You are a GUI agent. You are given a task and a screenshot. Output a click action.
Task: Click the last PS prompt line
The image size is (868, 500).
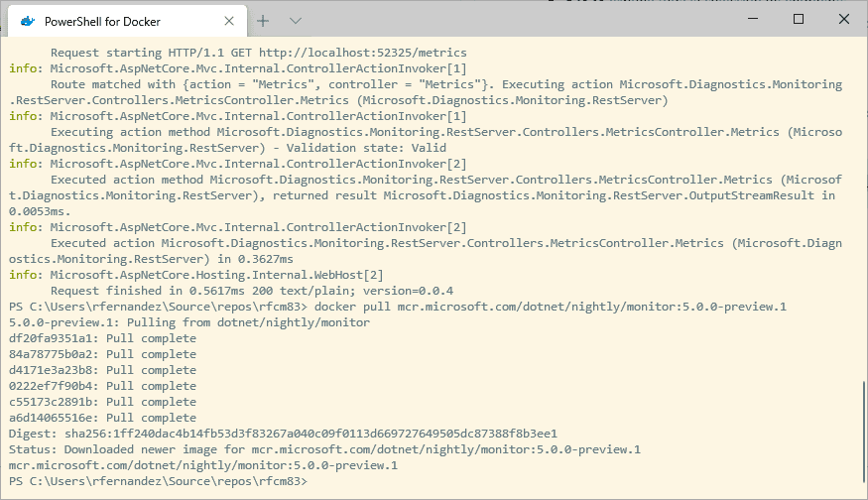point(158,481)
